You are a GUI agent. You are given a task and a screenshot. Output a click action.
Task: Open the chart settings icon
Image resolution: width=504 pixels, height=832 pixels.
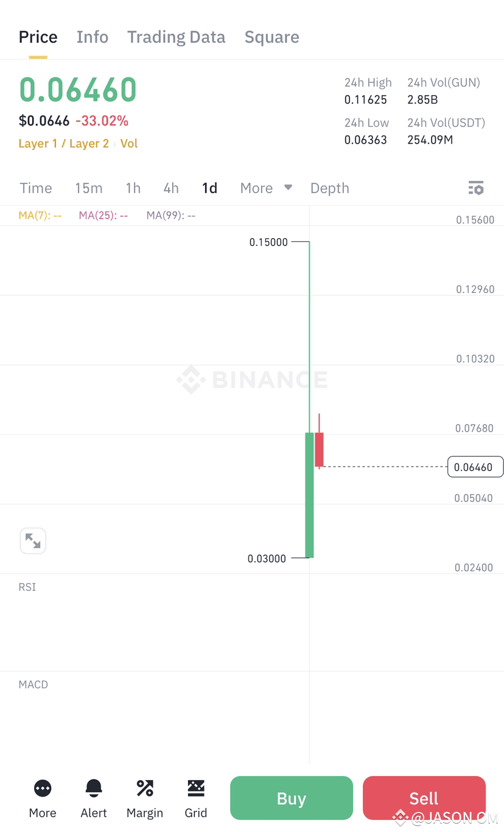(476, 188)
